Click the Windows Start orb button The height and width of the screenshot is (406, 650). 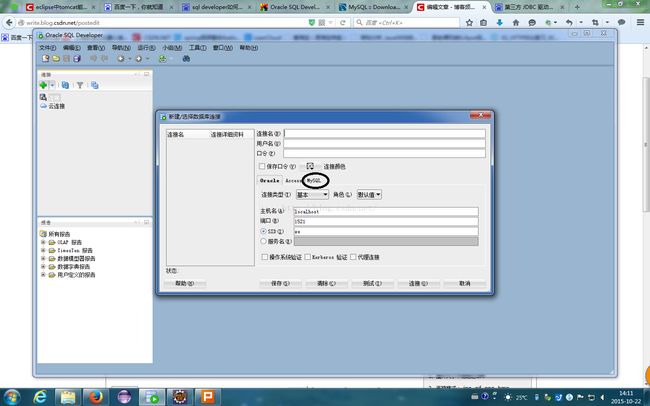[x=11, y=397]
